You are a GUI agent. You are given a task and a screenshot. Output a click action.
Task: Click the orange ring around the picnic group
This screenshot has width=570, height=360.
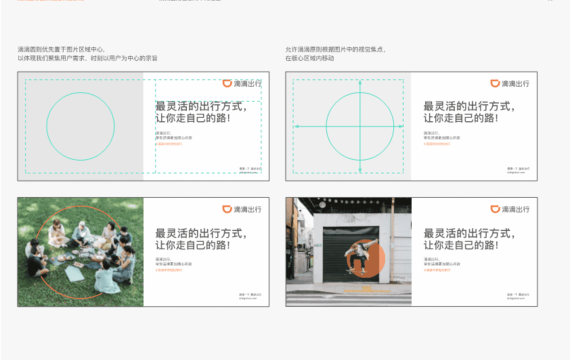(x=81, y=252)
